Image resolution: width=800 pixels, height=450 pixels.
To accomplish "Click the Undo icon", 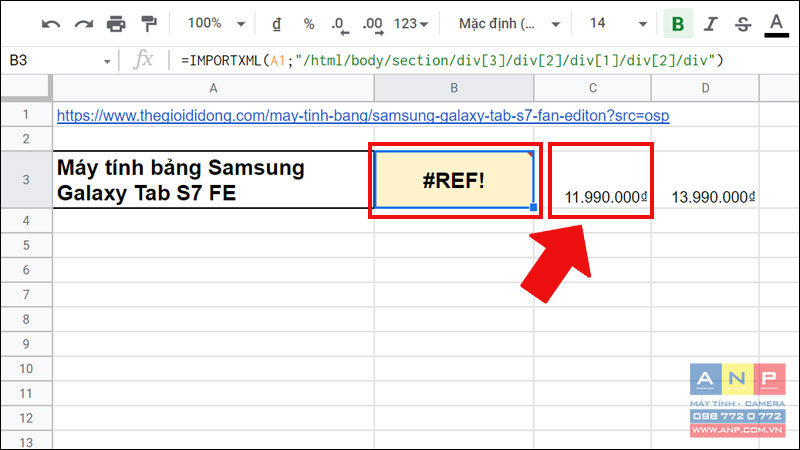I will pos(51,24).
